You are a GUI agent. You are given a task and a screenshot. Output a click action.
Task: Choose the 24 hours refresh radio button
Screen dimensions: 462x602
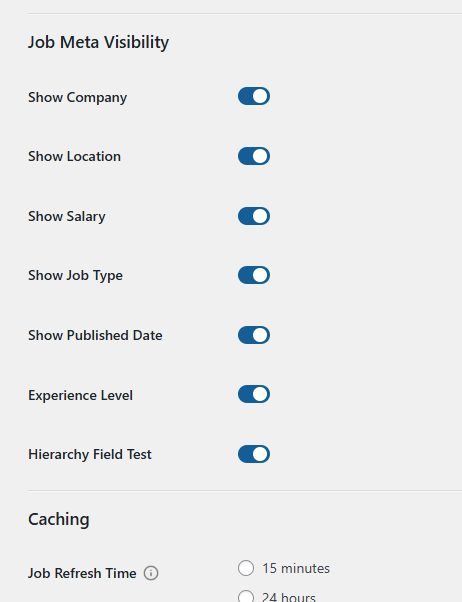coord(246,596)
